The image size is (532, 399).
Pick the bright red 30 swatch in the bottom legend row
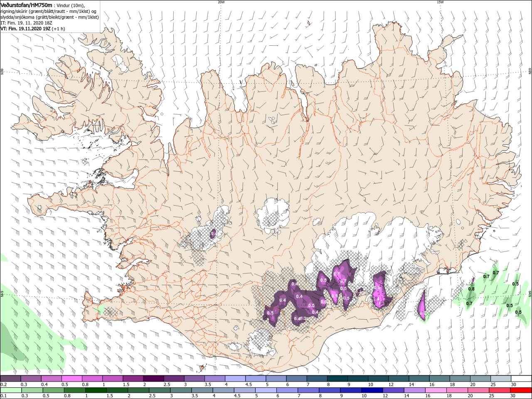point(522,390)
